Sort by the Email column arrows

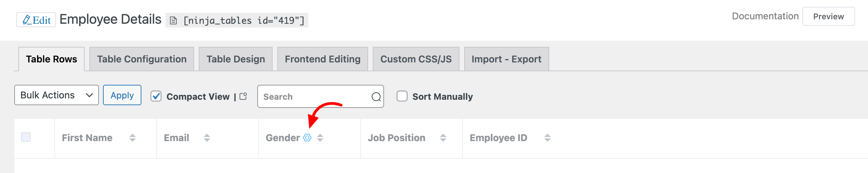(207, 138)
